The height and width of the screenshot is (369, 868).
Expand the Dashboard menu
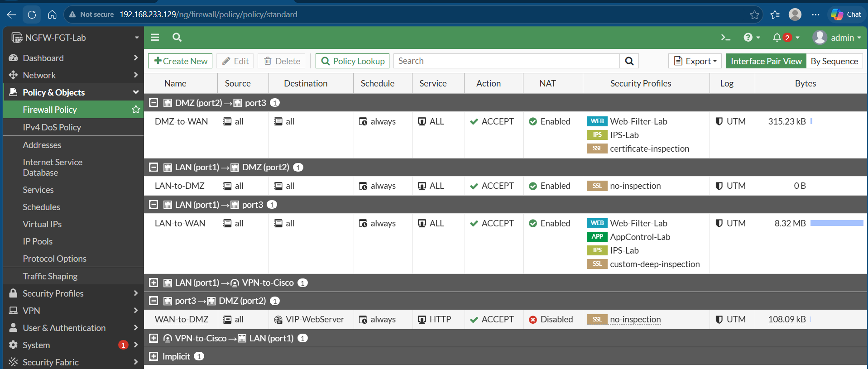click(73, 58)
